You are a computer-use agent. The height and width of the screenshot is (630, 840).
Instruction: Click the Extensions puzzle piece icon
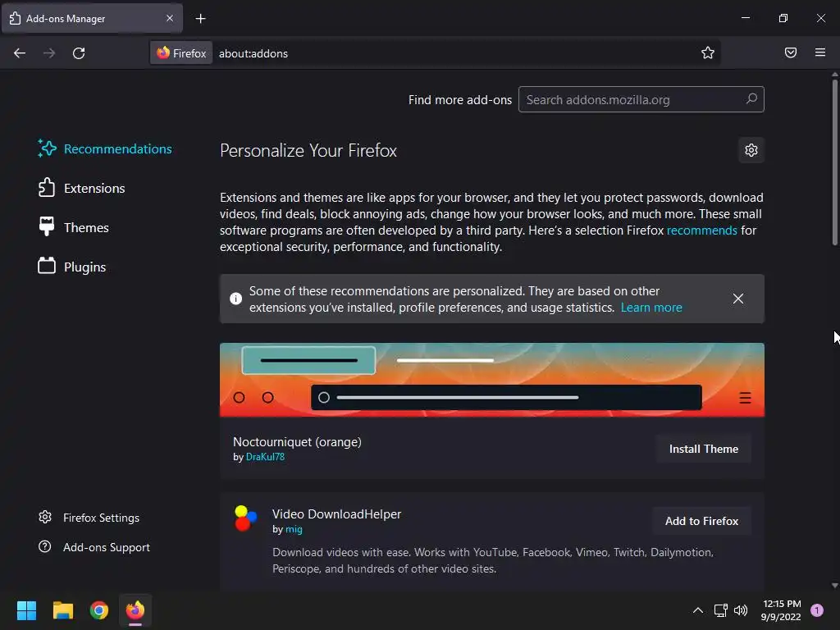coord(47,188)
